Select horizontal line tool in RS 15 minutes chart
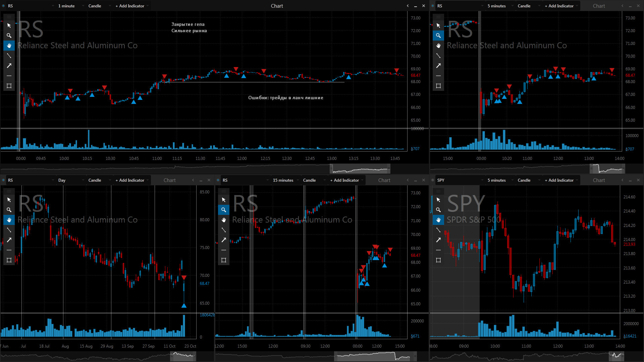Image resolution: width=644 pixels, height=362 pixels. tap(224, 250)
